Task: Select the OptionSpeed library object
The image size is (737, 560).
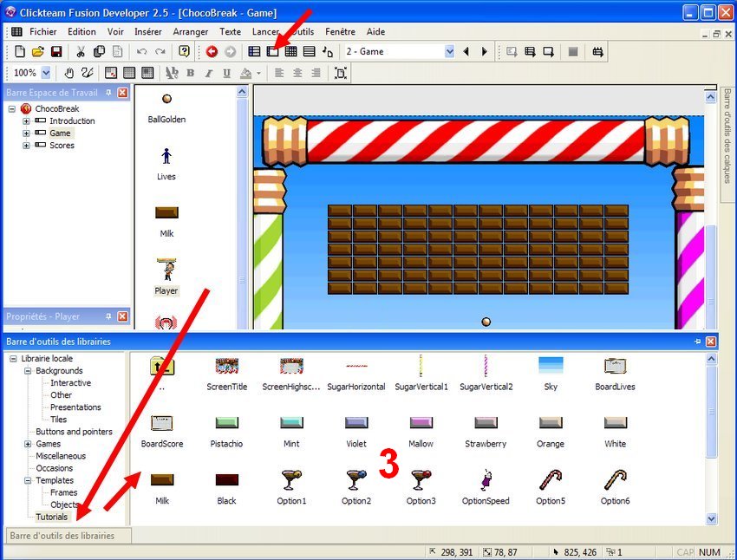Action: 486,488
